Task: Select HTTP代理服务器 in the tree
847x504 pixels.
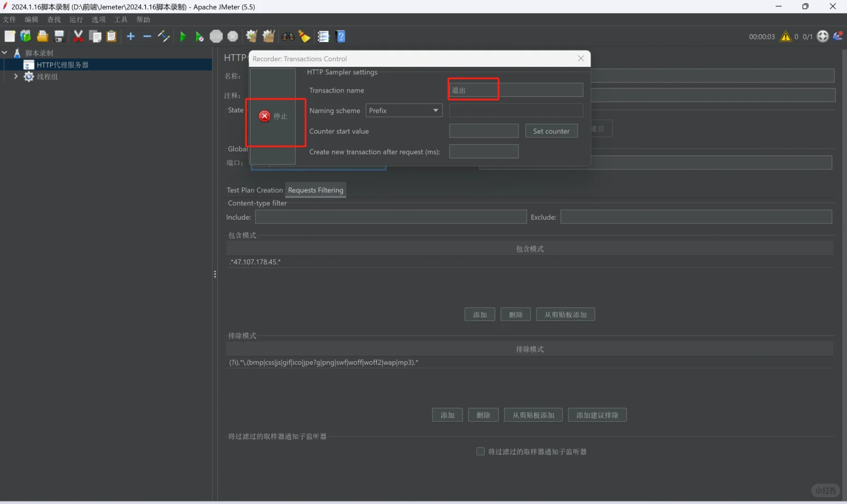Action: pos(63,64)
